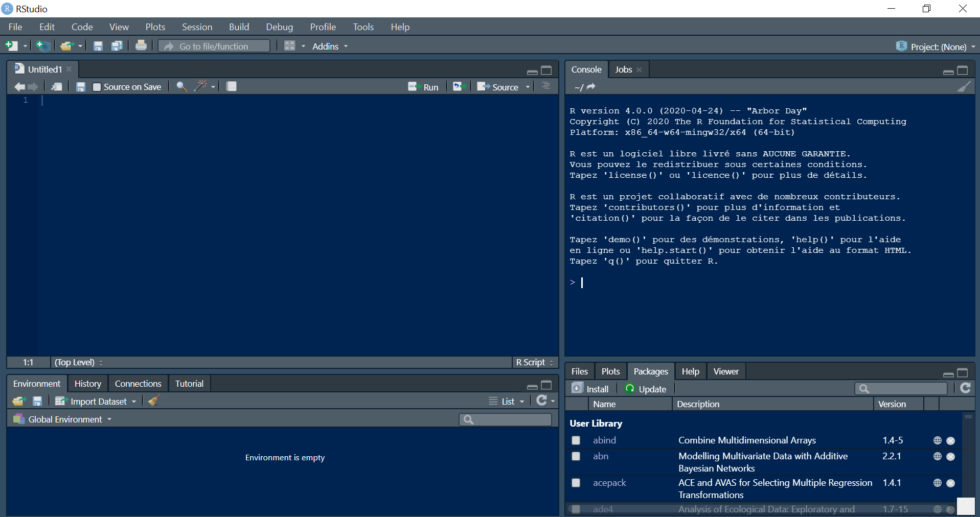
Task: Open a file using the folder icon
Action: coord(67,45)
